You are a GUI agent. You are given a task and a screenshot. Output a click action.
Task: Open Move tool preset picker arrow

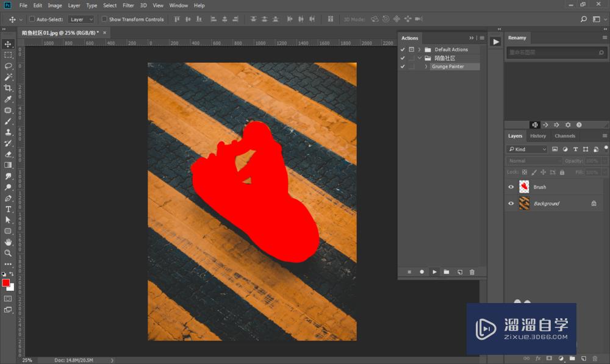21,19
